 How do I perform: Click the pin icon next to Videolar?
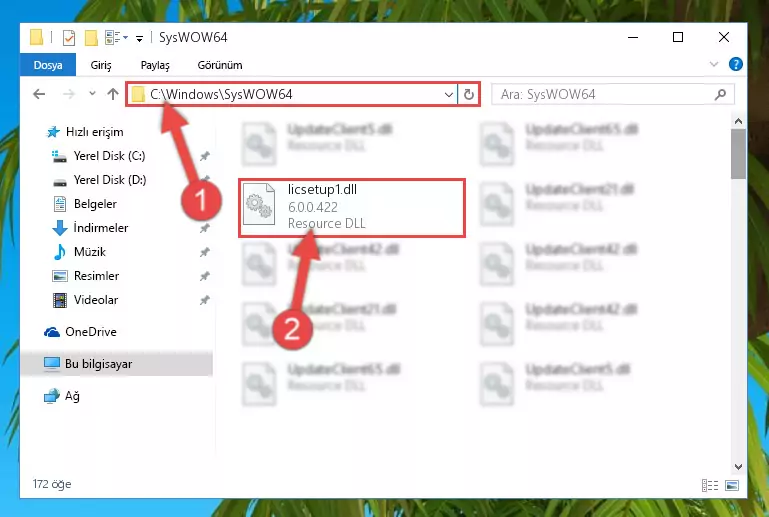[205, 300]
